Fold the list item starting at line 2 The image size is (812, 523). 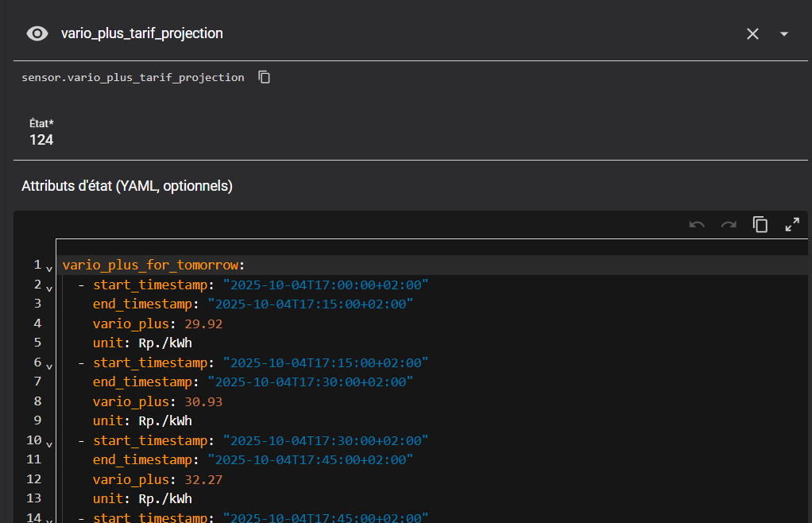point(49,288)
